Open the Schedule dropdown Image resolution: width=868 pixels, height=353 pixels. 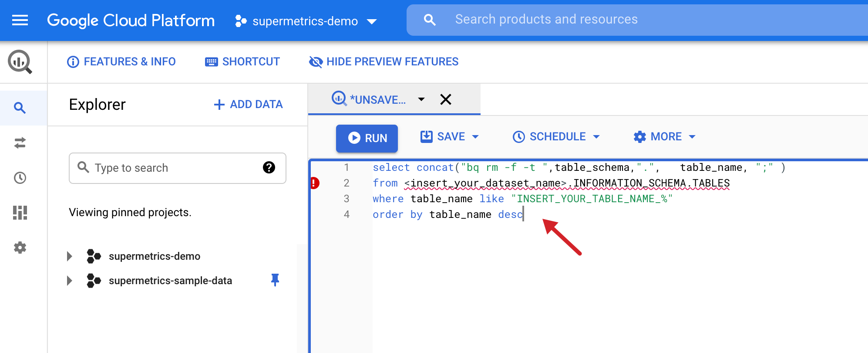click(x=556, y=137)
